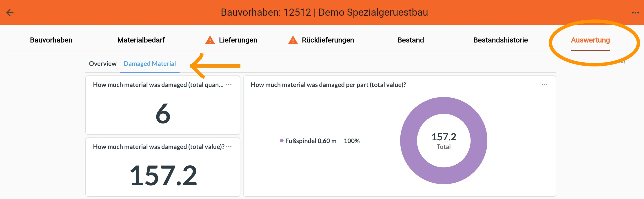Screen dimensions: 644x199
Task: Open options menu on the damaged per part chart
Action: tap(544, 85)
